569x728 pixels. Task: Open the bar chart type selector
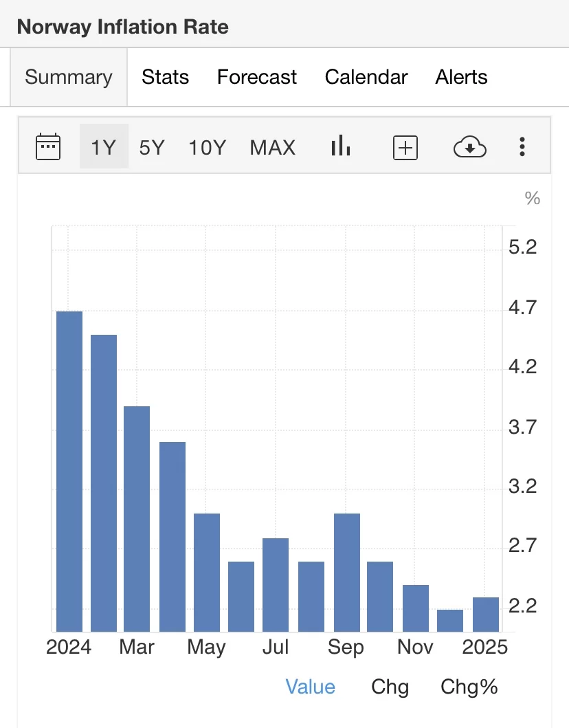click(341, 146)
